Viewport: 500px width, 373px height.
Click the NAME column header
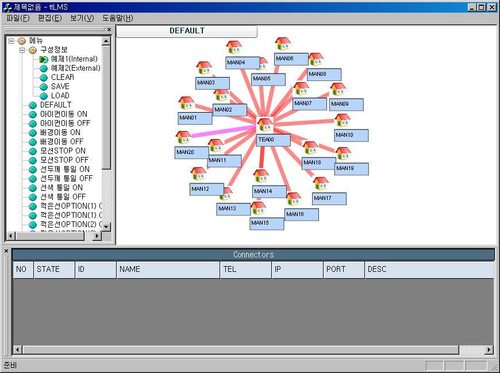(x=168, y=270)
